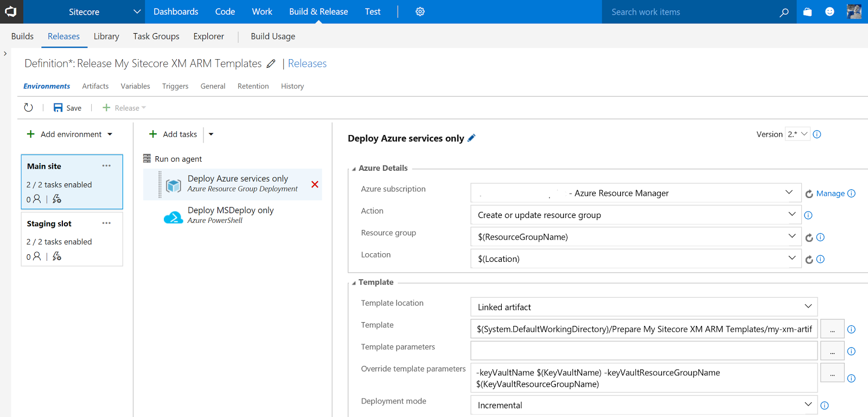Image resolution: width=868 pixels, height=417 pixels.
Task: Click Main site deployment conditions icon
Action: [x=57, y=199]
